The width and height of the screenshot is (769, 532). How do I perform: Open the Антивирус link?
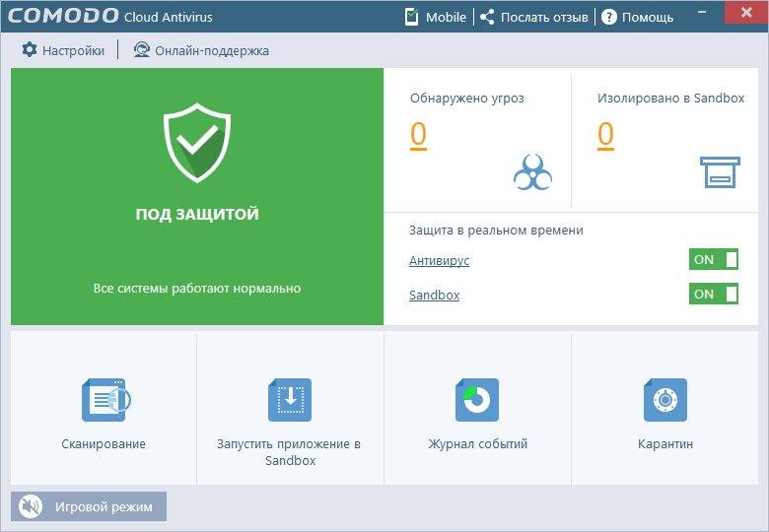(440, 261)
